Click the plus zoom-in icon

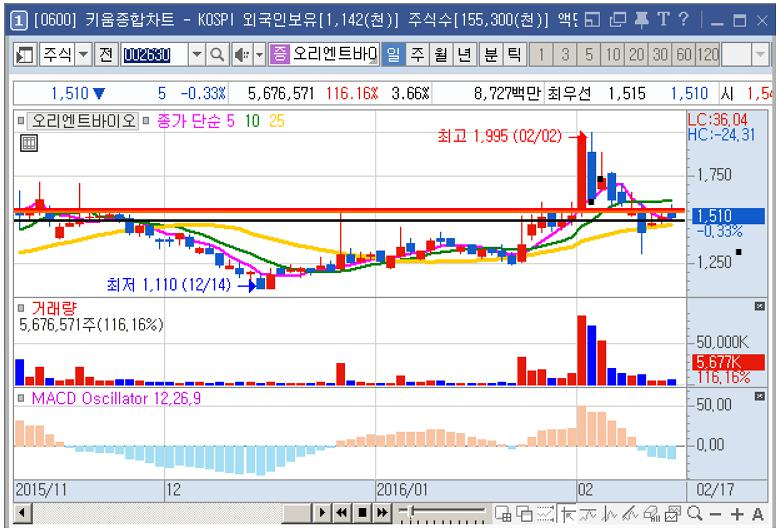click(x=737, y=514)
